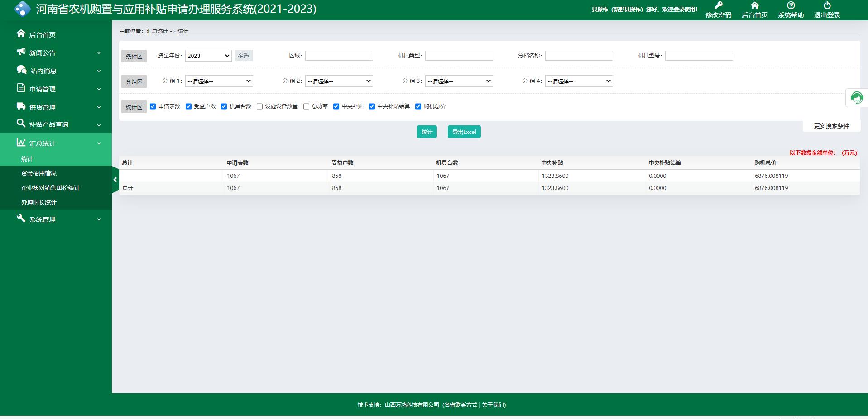Click the megaphone icon for 新闻公告

[21, 52]
